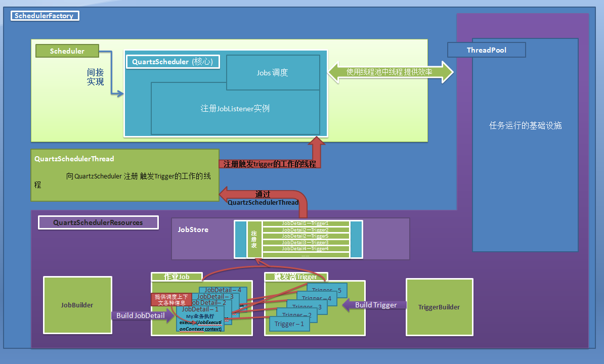This screenshot has width=604, height=364.
Task: Select the green Scheduler label box
Action: [x=67, y=51]
